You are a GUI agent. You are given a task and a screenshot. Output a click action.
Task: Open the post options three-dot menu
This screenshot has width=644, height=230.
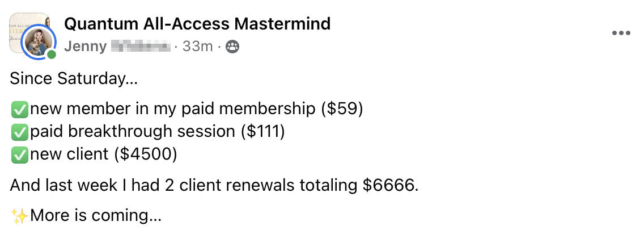point(621,33)
